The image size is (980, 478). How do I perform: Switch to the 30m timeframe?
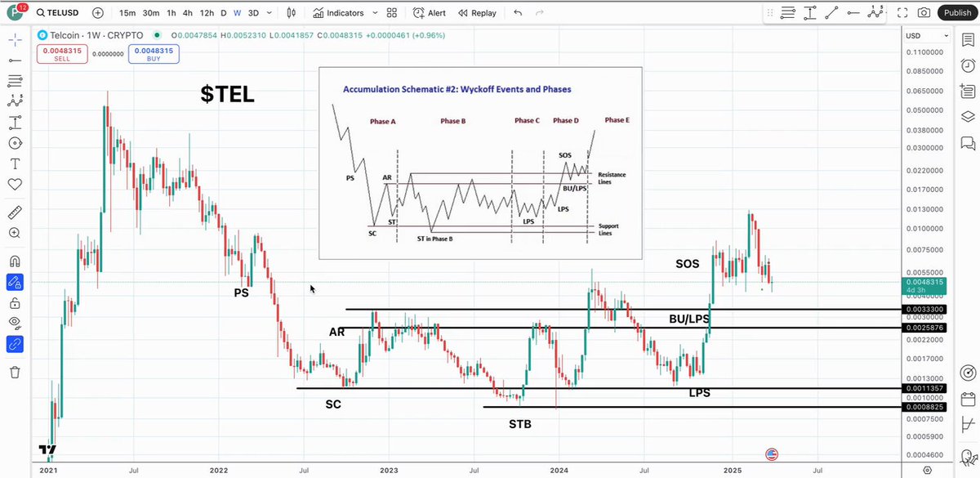pos(151,13)
